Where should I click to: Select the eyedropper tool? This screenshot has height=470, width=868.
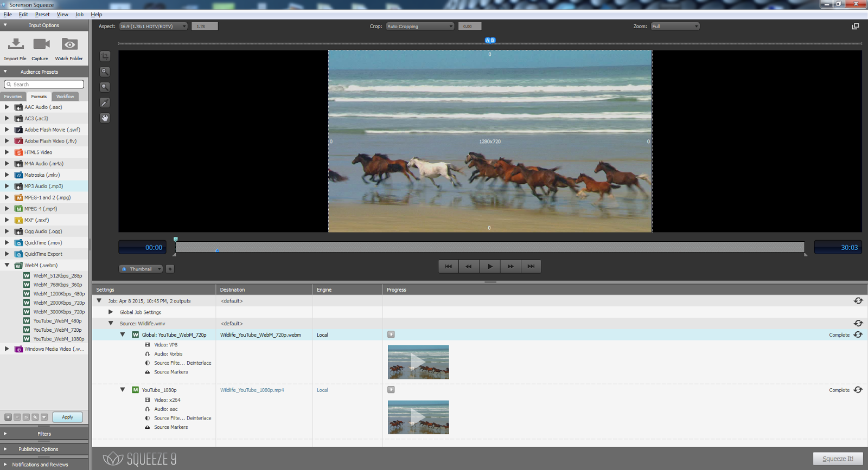[x=105, y=102]
